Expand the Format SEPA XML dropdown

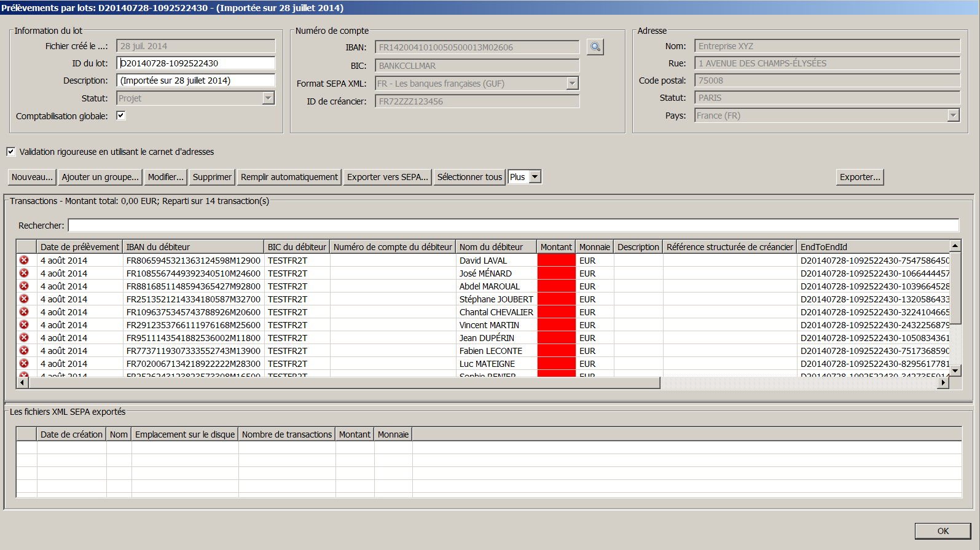point(572,84)
